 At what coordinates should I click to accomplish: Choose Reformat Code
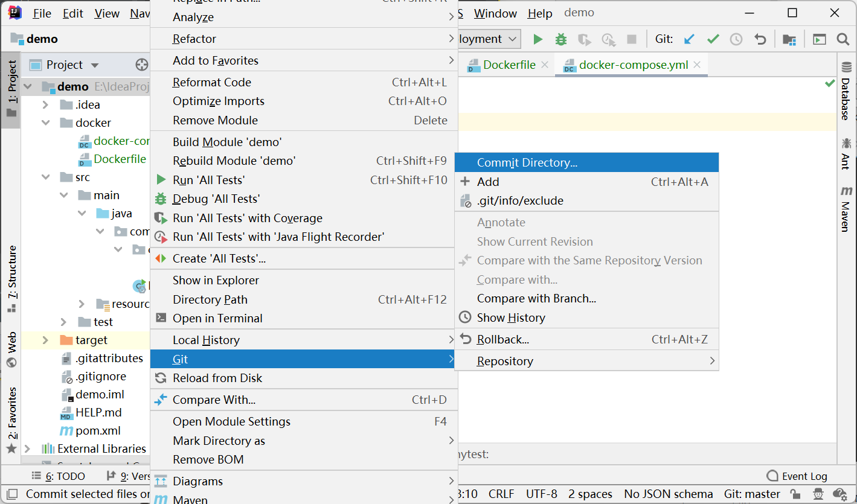[304, 82]
